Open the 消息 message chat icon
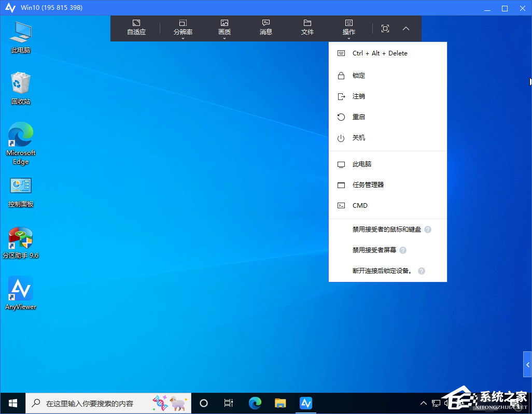 pyautogui.click(x=265, y=27)
